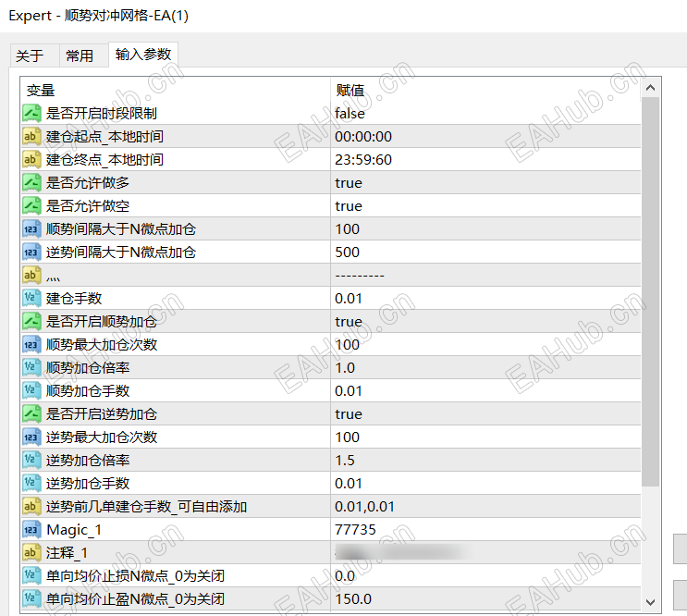Screen dimensions: 687x616
Task: Click the value 500 of 逆势间隔大于N微点加仓
Action: (x=347, y=252)
